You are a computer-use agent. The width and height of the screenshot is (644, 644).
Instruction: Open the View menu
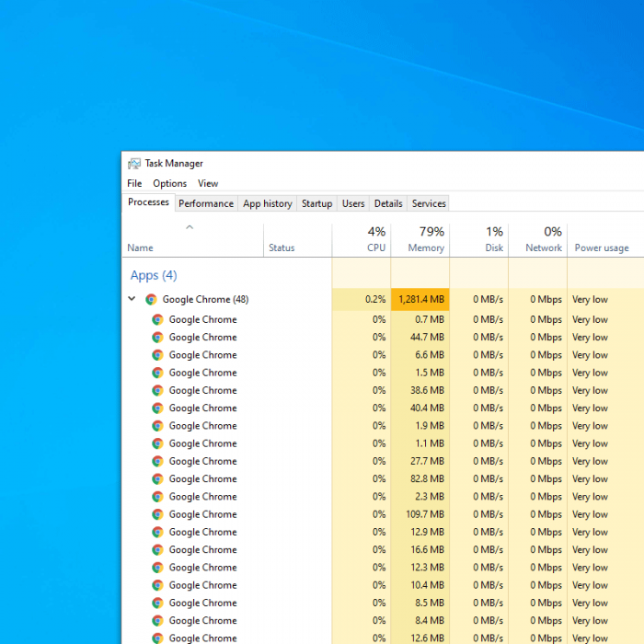point(208,183)
